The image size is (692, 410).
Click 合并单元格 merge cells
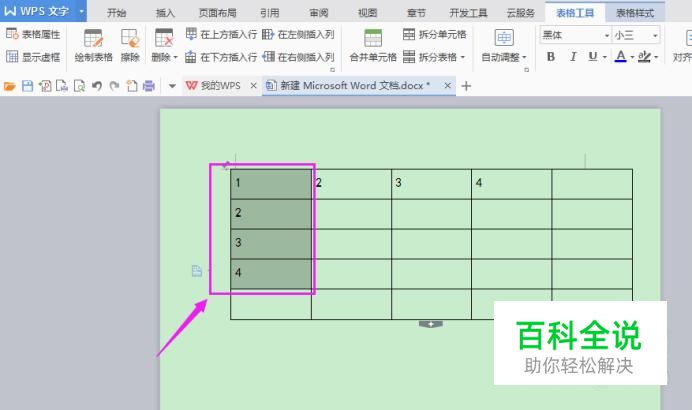pos(373,45)
